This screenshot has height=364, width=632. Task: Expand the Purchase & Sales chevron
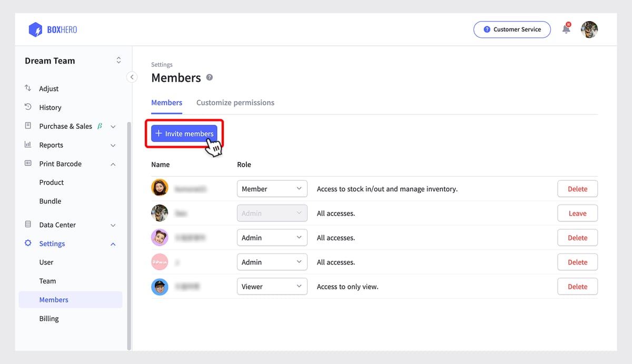[113, 127]
